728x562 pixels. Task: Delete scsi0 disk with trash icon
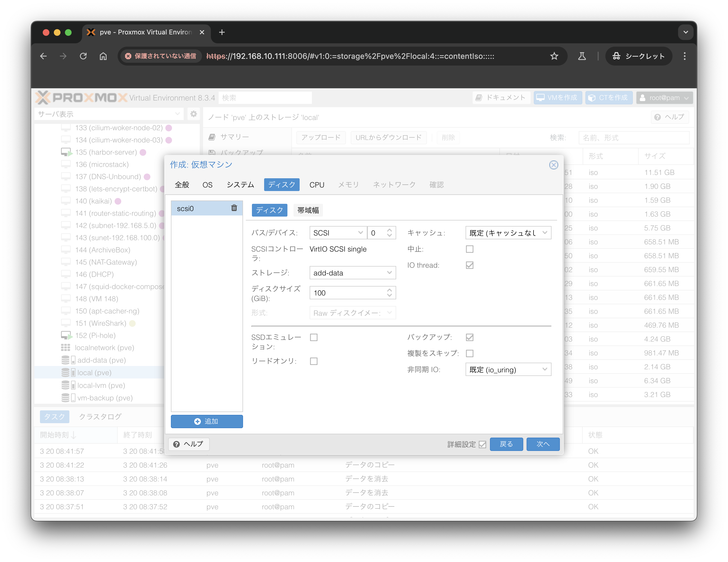pyautogui.click(x=234, y=208)
